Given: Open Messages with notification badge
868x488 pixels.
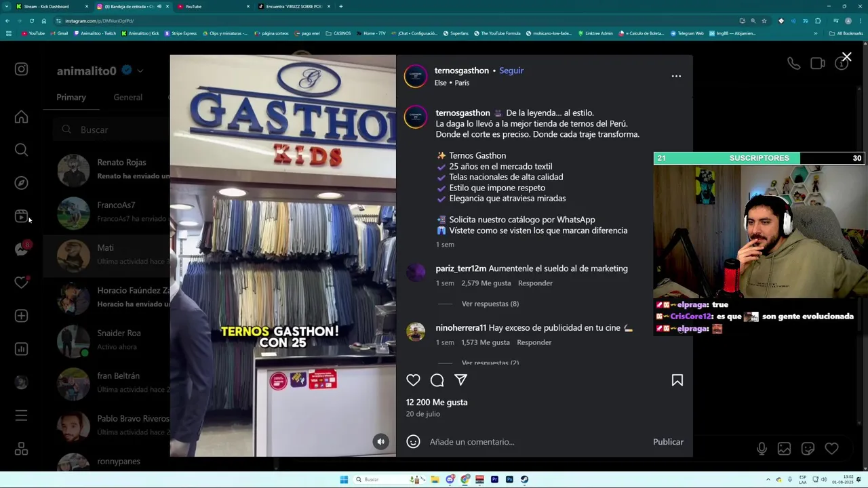Looking at the screenshot, I should pos(21,249).
